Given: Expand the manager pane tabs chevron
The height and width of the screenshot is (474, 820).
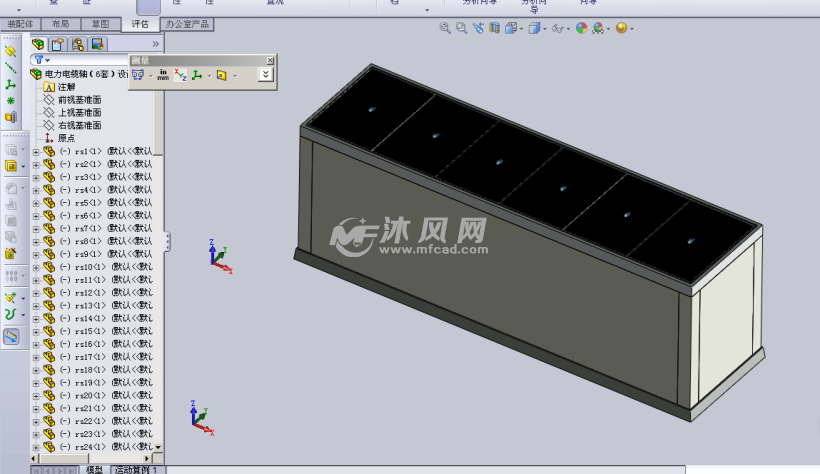Looking at the screenshot, I should tap(155, 44).
